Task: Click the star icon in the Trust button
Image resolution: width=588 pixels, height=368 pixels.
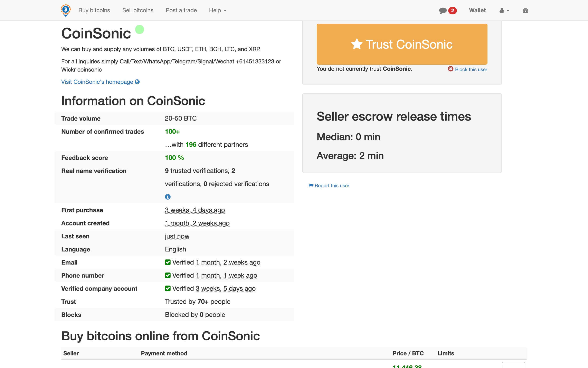Action: pos(357,44)
